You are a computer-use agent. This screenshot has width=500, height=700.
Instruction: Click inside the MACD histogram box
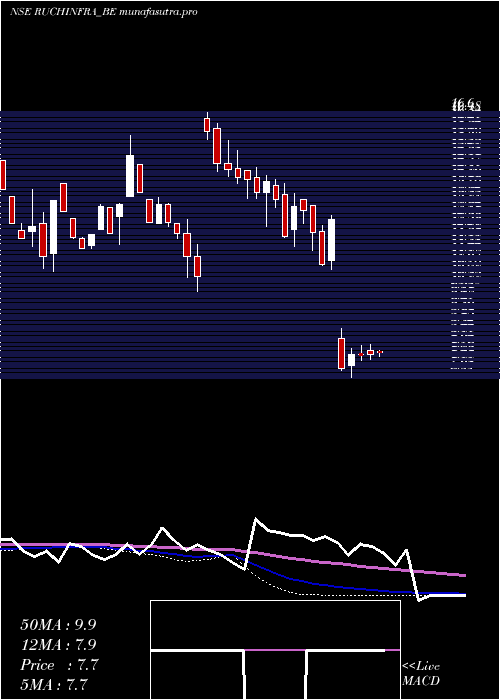click(x=275, y=650)
